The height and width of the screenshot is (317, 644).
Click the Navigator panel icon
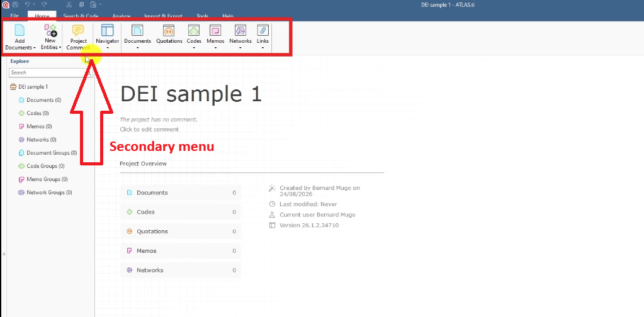(107, 30)
